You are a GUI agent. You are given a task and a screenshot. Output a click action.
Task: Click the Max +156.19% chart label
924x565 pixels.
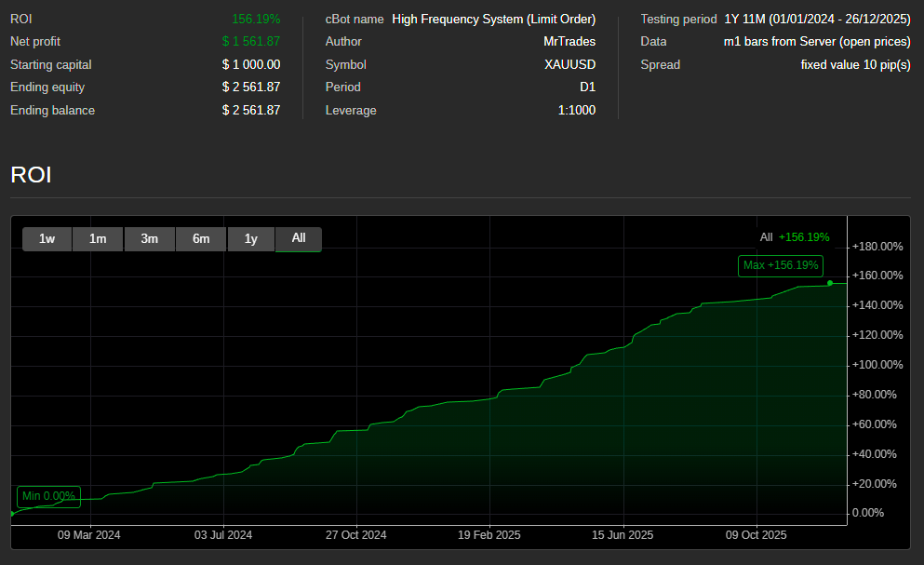(x=781, y=265)
